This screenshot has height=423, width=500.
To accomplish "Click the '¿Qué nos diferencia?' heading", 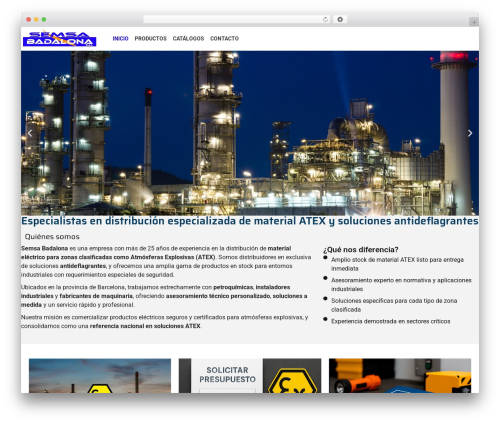I will (x=361, y=249).
